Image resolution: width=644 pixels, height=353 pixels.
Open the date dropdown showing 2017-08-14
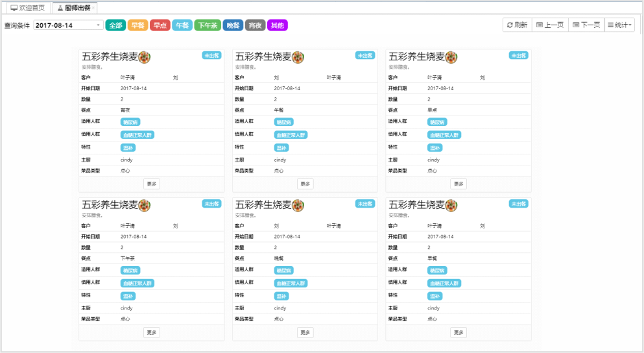68,25
